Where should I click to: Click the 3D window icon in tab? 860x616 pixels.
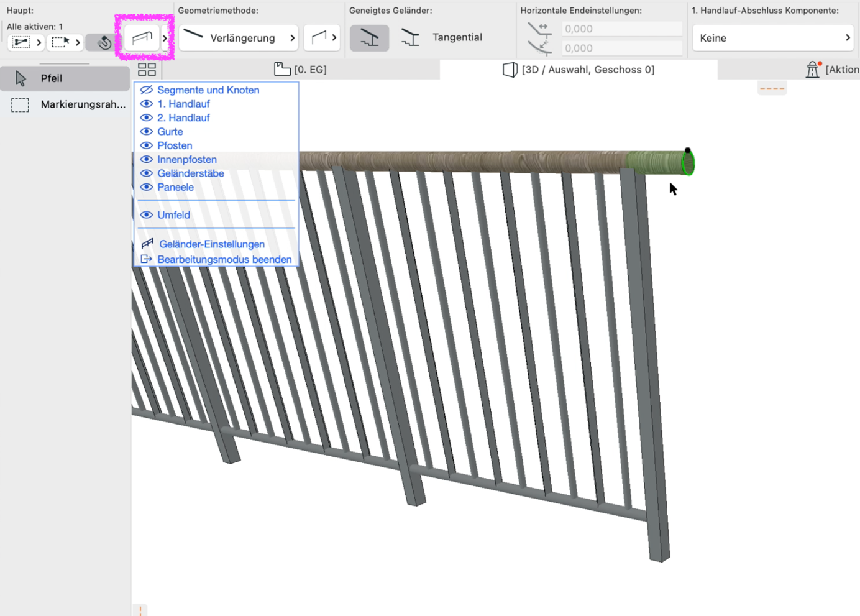tap(510, 70)
